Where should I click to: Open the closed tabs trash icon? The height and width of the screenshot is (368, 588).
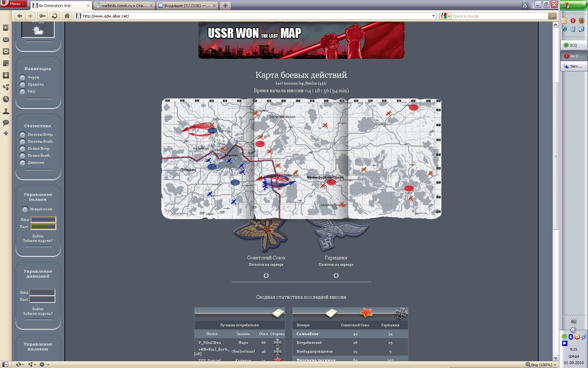pos(525,5)
